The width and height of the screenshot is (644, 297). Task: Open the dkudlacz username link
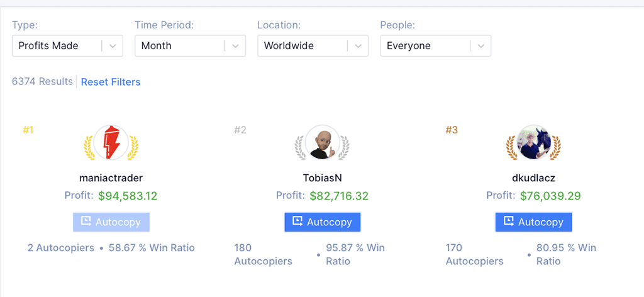click(x=533, y=178)
